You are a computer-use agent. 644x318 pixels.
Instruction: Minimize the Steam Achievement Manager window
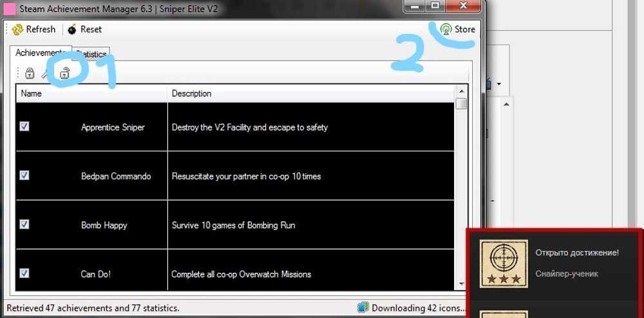tap(414, 6)
